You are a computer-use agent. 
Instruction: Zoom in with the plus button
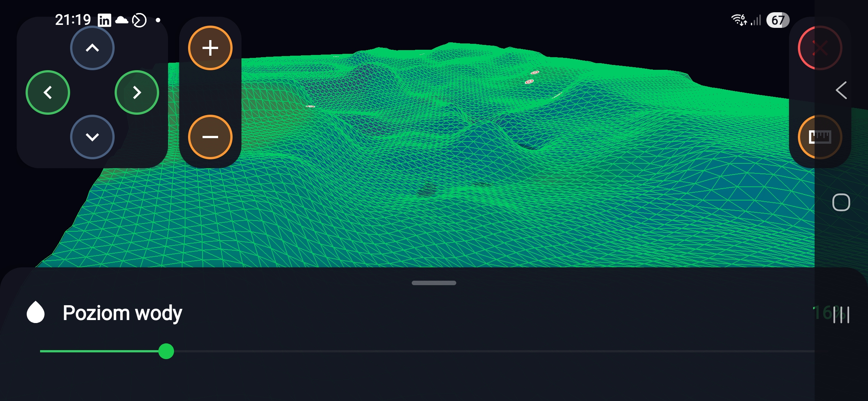[210, 48]
